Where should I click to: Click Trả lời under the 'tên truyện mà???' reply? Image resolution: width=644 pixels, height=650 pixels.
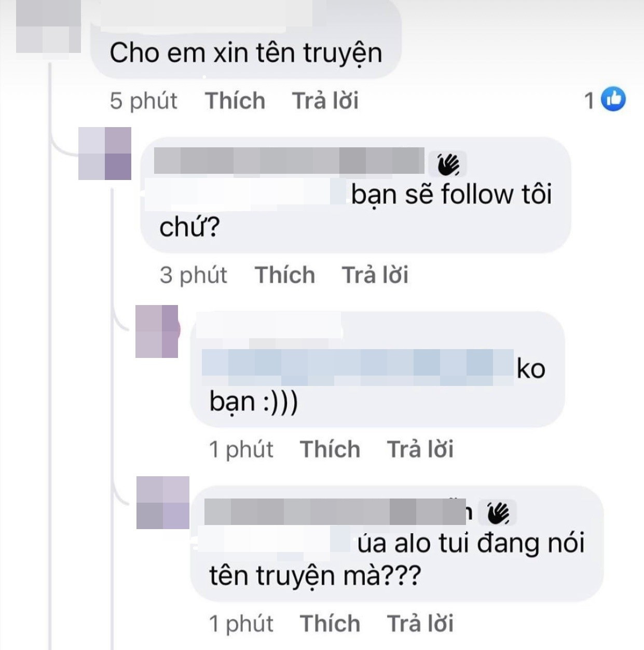coord(420,624)
